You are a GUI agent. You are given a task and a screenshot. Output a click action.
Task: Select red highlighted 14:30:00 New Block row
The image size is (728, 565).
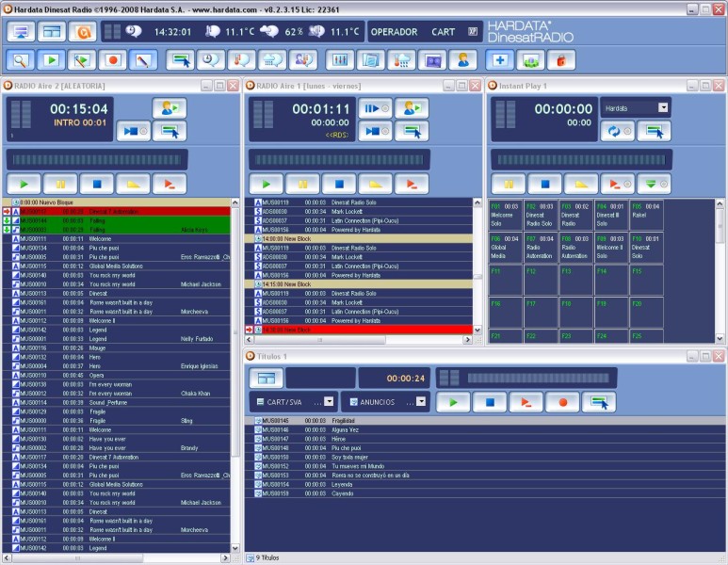click(359, 330)
